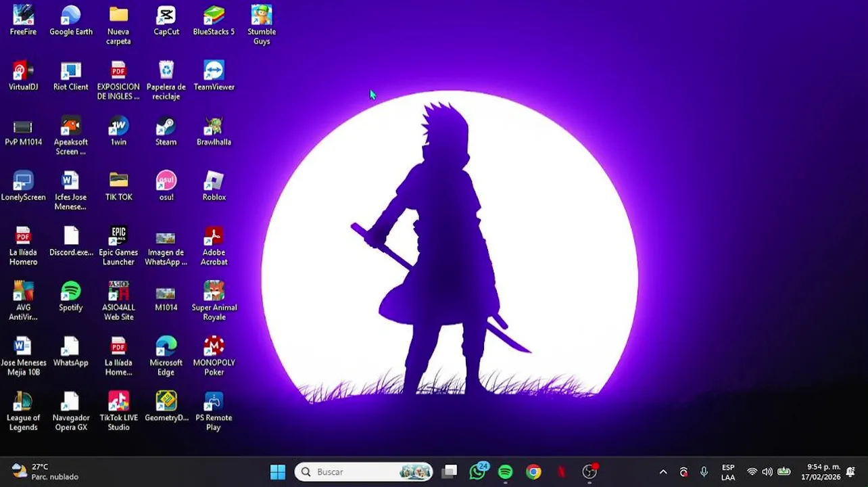Click the TikTok LIVE Studio shortcut
868x487 pixels.
pyautogui.click(x=118, y=411)
